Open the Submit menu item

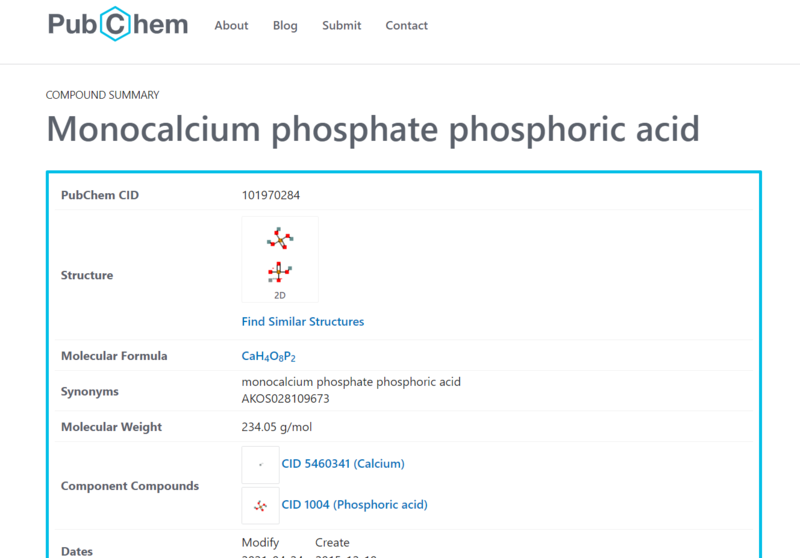point(341,25)
